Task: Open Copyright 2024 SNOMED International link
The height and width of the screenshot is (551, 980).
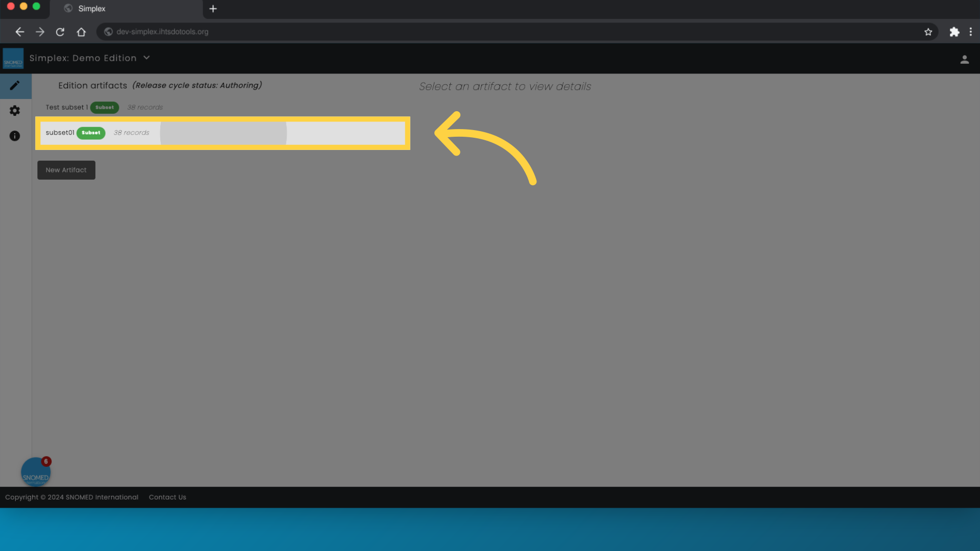Action: click(71, 496)
